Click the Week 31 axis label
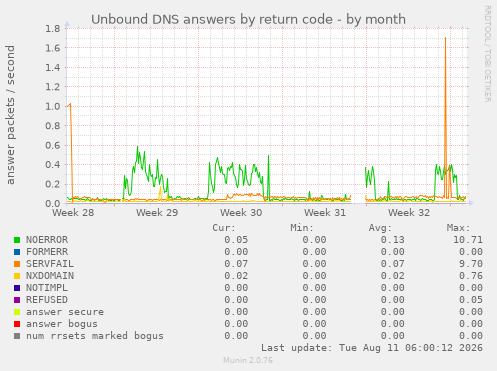The width and height of the screenshot is (497, 371). tap(325, 213)
